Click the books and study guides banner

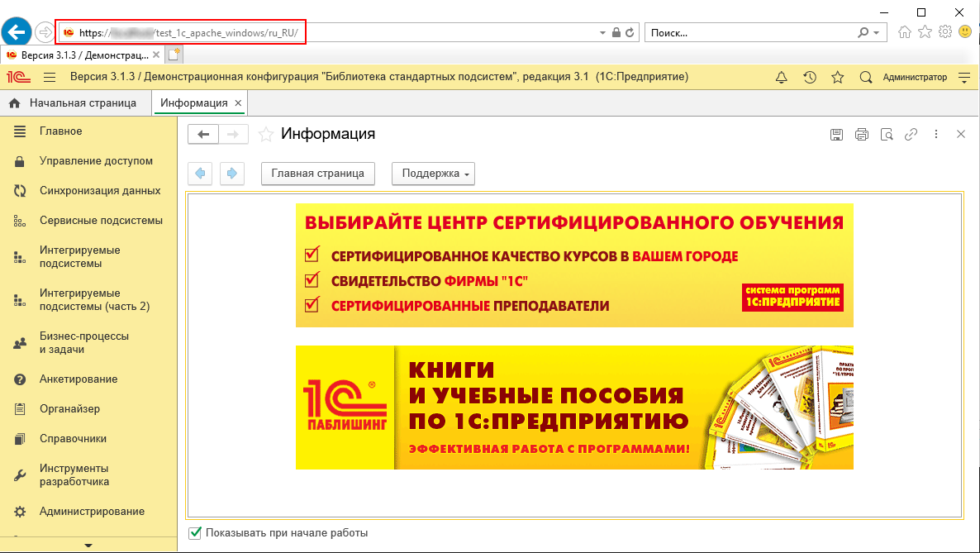[x=574, y=408]
